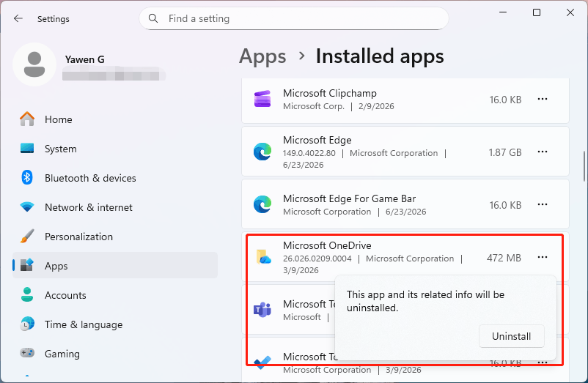This screenshot has width=588, height=383.
Task: Open Personalization settings
Action: 115,237
